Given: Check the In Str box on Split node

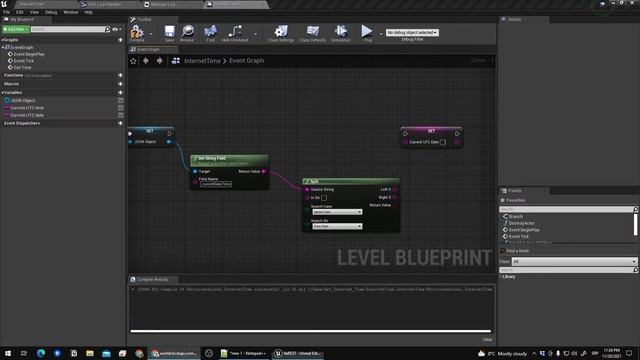Looking at the screenshot, I should click(x=324, y=198).
